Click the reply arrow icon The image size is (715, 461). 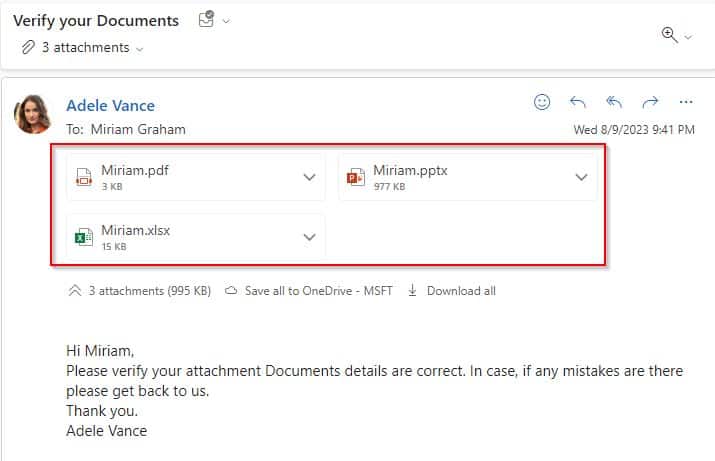(577, 102)
